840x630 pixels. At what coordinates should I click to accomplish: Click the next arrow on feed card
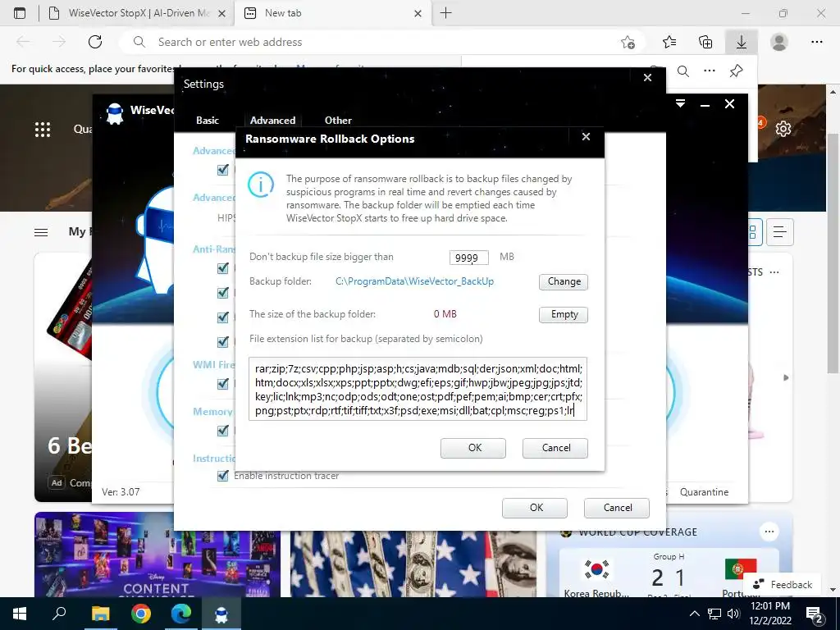coord(786,377)
